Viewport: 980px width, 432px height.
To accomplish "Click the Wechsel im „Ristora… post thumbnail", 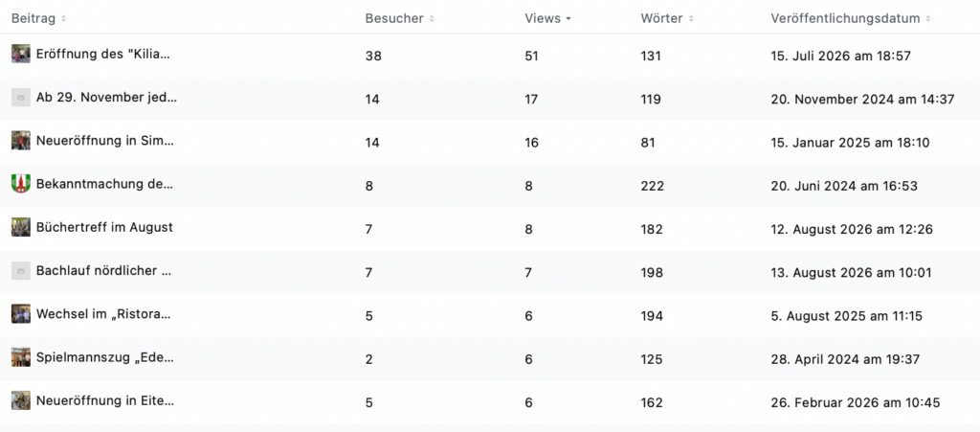I will coord(21,314).
